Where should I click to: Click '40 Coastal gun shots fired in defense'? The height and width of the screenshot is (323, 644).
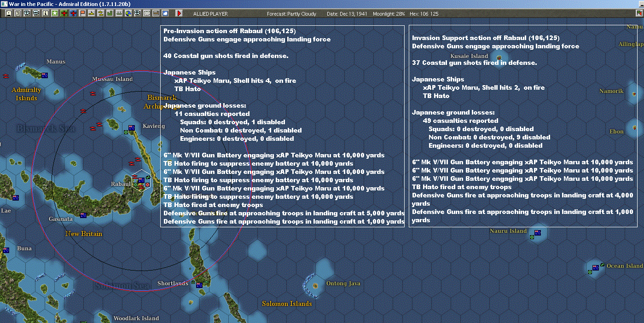coord(226,56)
